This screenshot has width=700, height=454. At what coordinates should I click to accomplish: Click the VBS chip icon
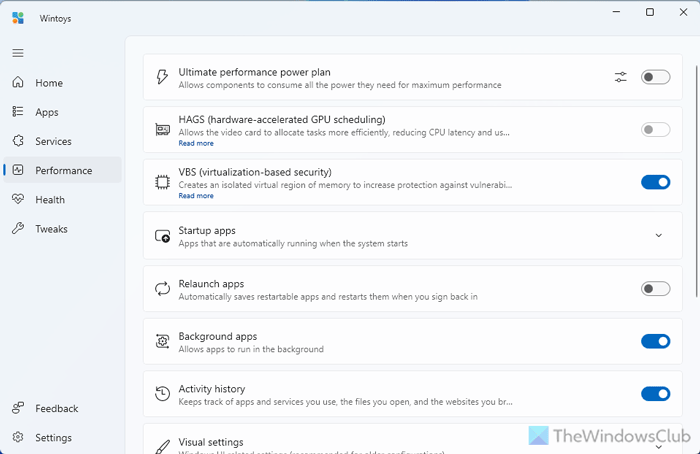(x=163, y=182)
